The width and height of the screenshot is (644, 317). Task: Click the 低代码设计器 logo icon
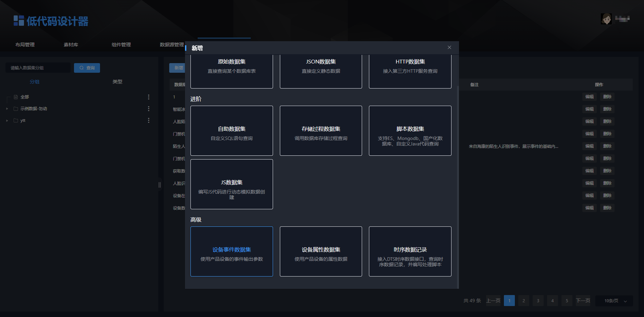pyautogui.click(x=18, y=21)
